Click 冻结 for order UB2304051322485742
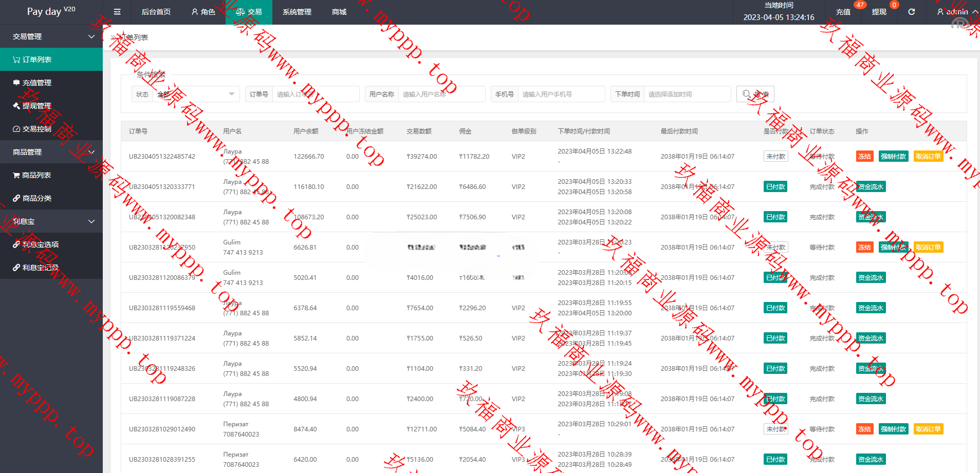This screenshot has height=473, width=980. [864, 157]
